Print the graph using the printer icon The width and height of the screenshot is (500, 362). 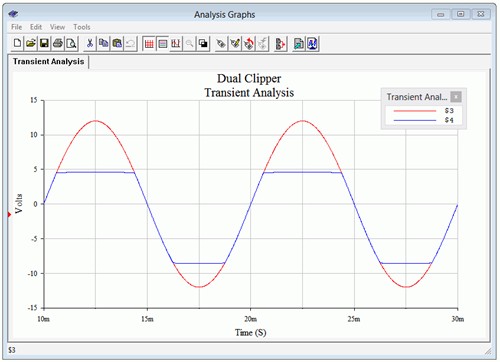click(x=58, y=43)
